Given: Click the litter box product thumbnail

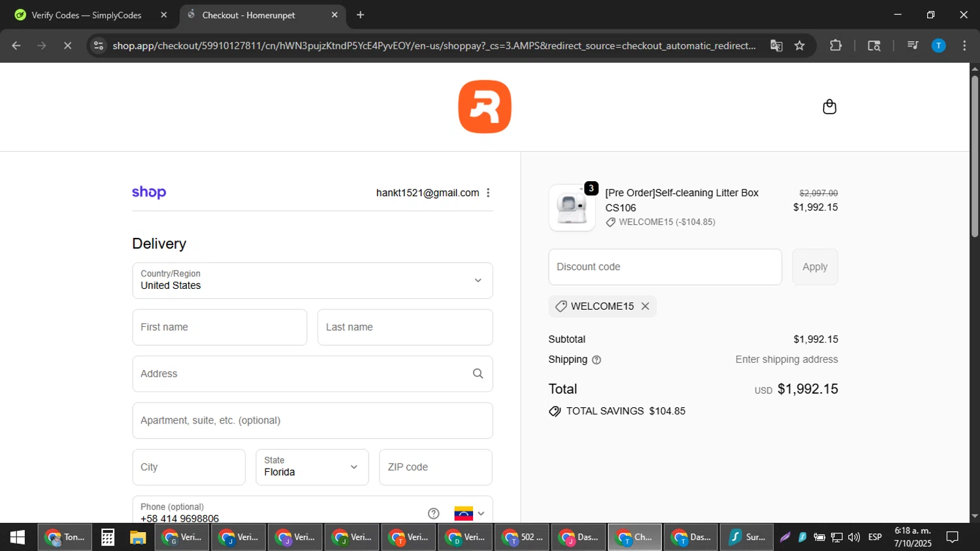Looking at the screenshot, I should 572,208.
